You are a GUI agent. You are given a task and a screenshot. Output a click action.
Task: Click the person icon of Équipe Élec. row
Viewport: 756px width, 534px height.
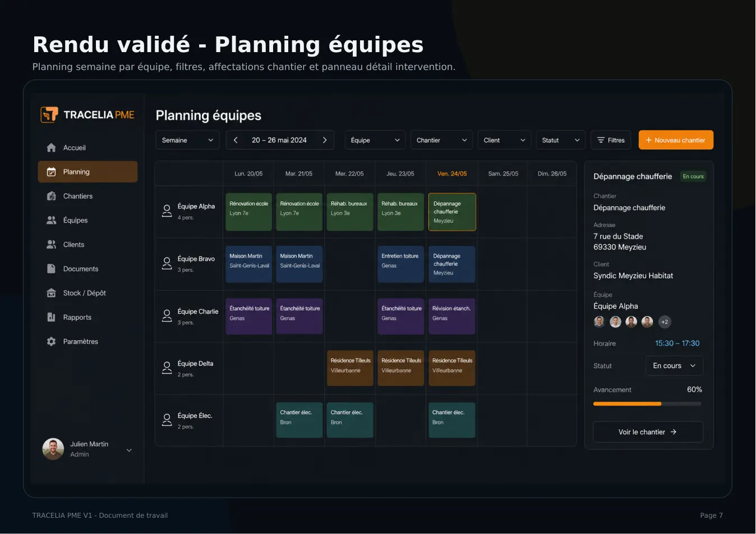pyautogui.click(x=167, y=420)
